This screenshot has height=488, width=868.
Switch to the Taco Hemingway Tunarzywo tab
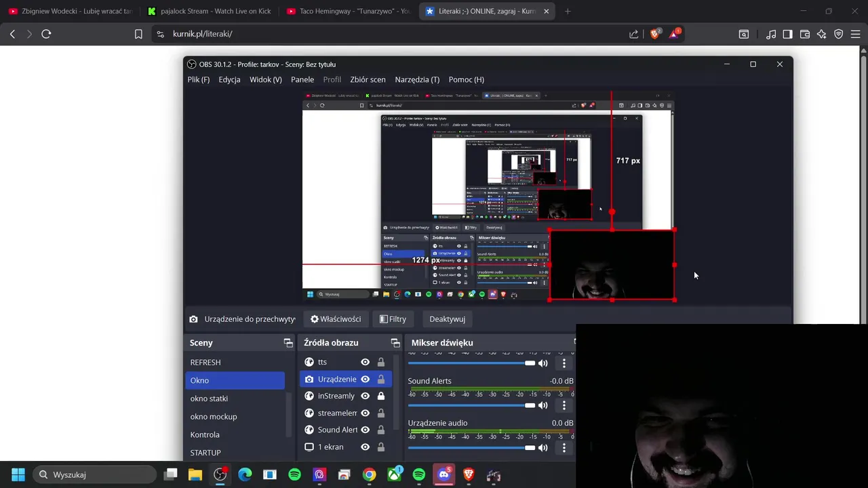pyautogui.click(x=348, y=11)
